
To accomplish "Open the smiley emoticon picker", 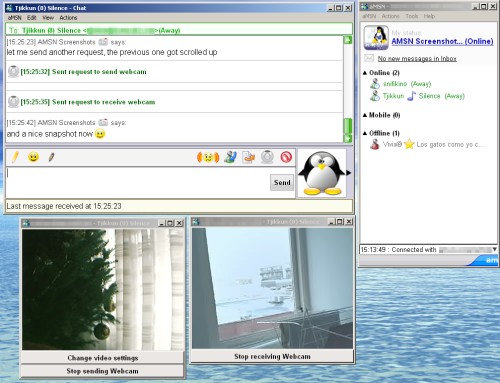I will tap(33, 157).
